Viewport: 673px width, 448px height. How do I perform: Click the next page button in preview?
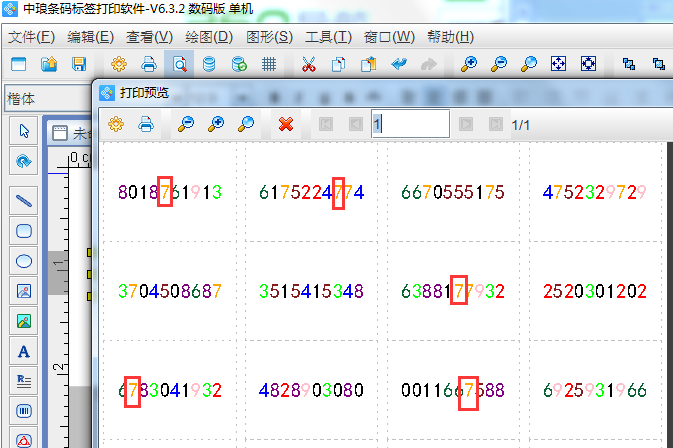point(465,124)
